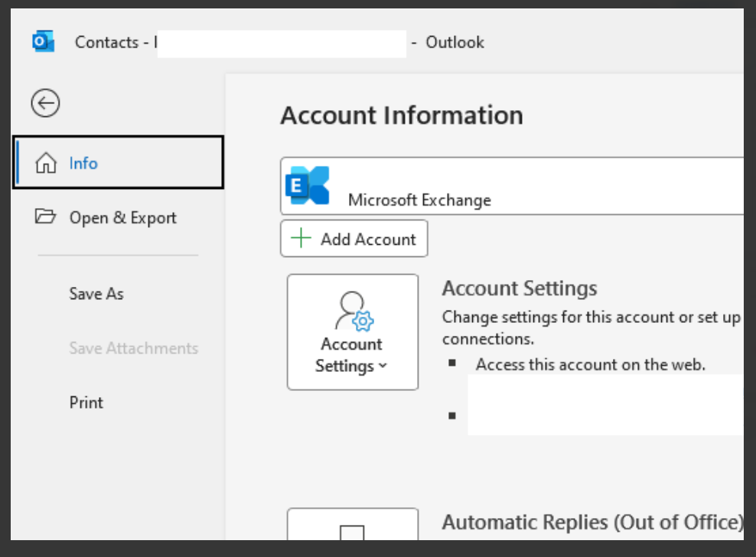
Task: Click the back arrow to leave Backstage view
Action: click(x=45, y=103)
